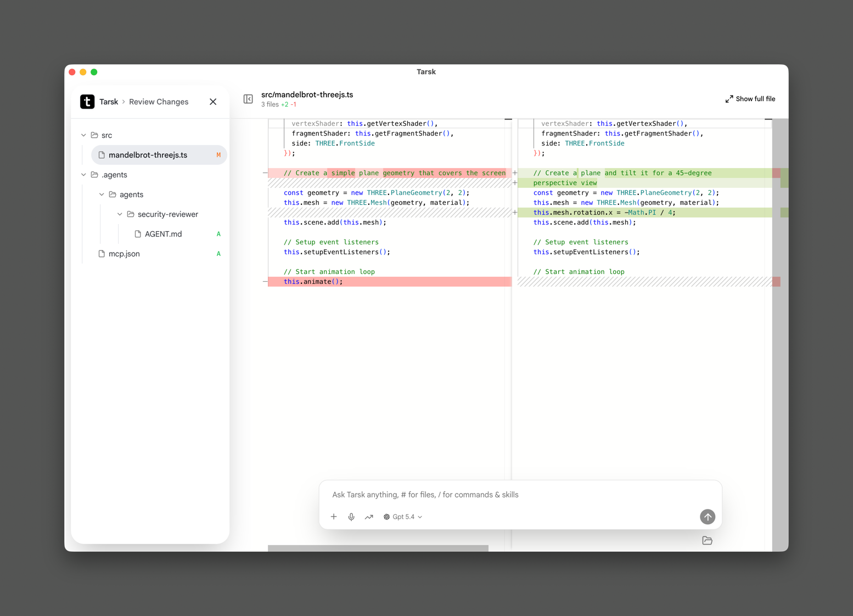Activate the microphone voice input icon
The image size is (853, 616).
point(351,517)
